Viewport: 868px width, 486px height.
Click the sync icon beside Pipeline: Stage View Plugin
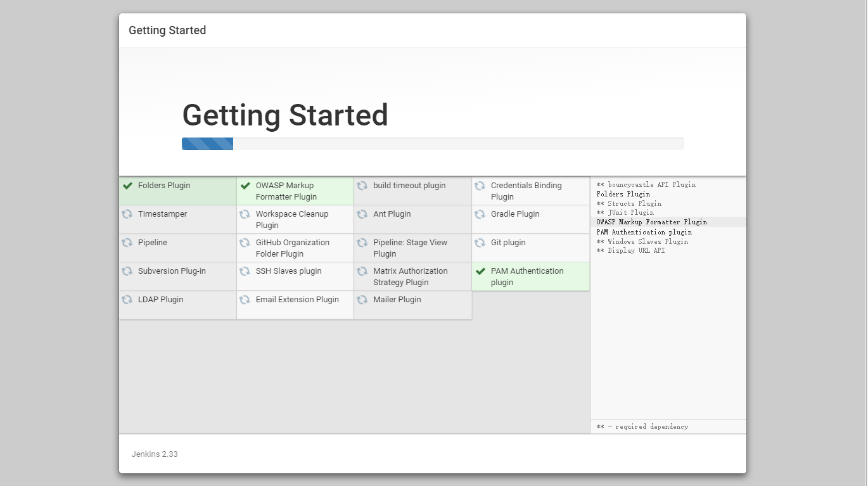[362, 243]
